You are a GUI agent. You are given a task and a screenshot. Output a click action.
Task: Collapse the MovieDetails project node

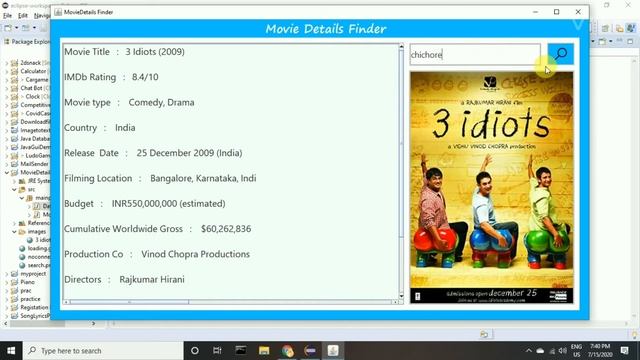[x=7, y=173]
